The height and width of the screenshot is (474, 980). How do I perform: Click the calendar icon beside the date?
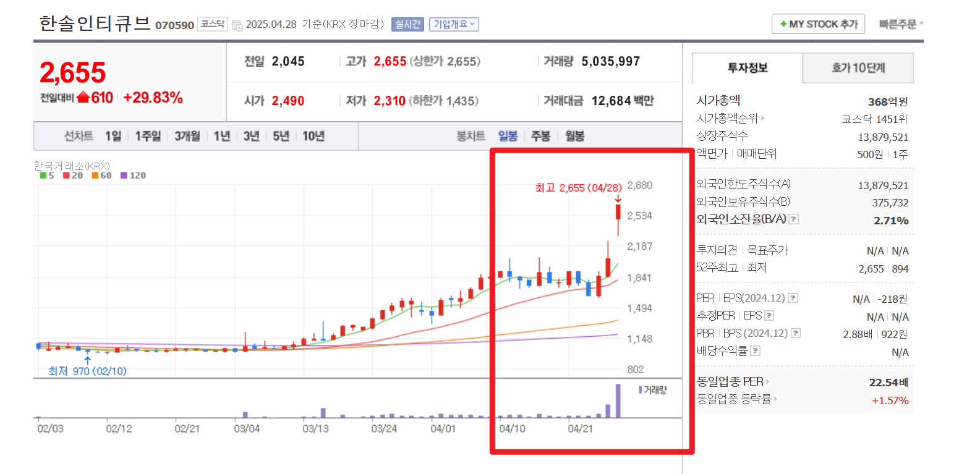click(237, 25)
